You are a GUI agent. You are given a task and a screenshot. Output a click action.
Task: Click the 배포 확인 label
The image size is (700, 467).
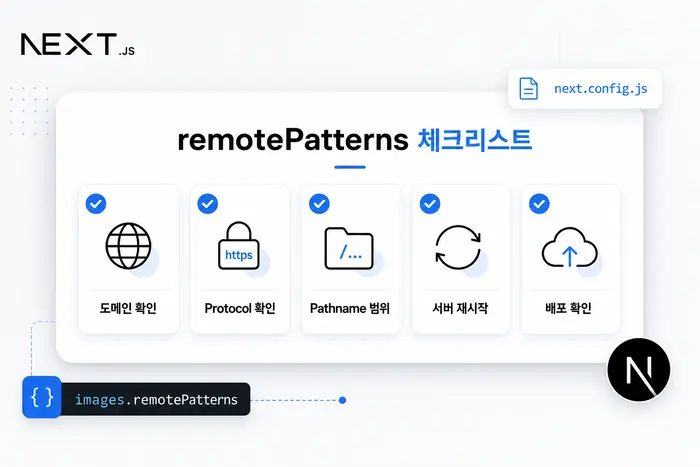pos(568,308)
